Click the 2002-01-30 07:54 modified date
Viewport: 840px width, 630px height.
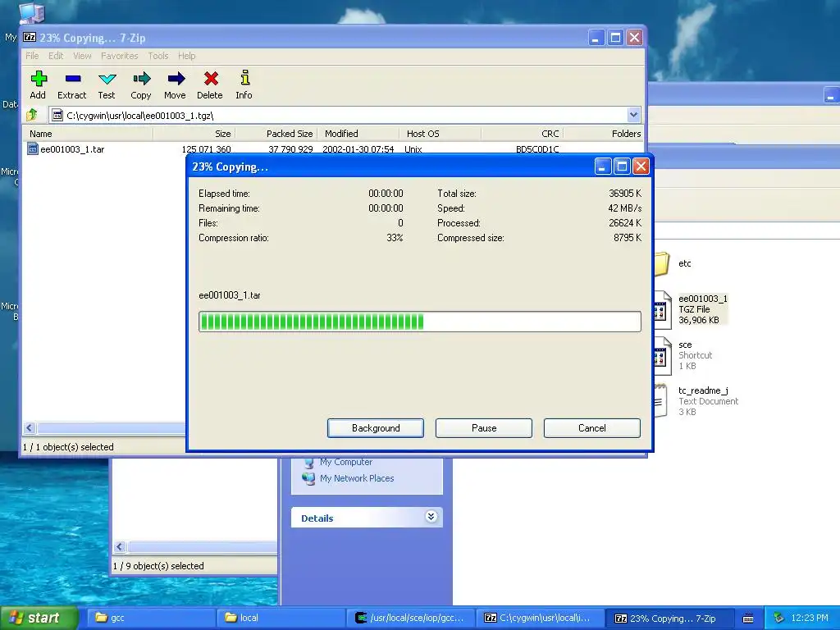tap(358, 149)
